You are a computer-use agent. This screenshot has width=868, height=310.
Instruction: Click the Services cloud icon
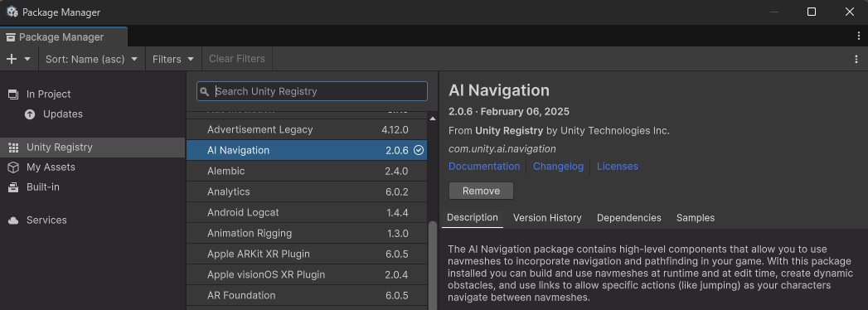click(13, 220)
